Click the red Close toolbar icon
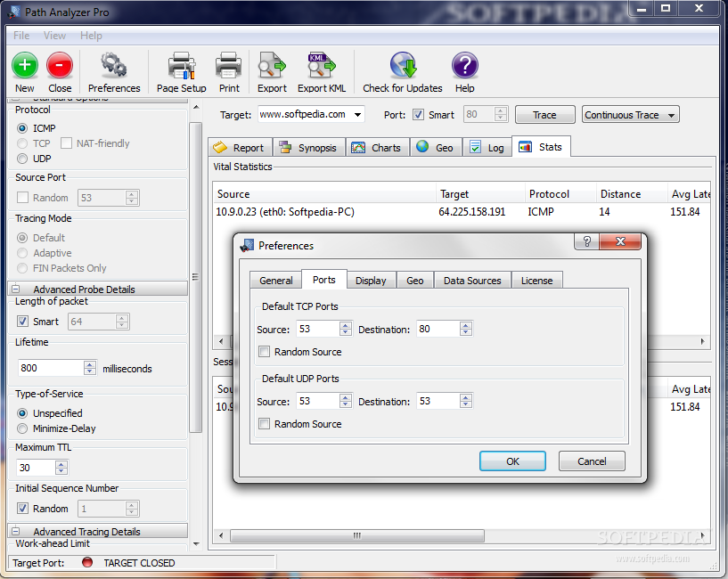 [x=60, y=65]
